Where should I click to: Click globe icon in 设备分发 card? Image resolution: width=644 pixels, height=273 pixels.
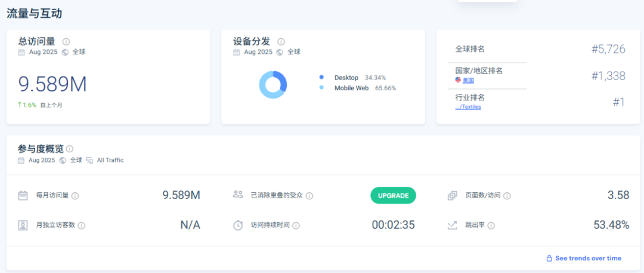coord(280,52)
